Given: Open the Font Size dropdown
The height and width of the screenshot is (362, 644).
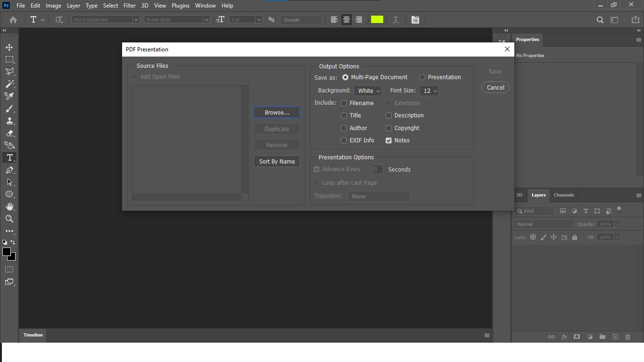Looking at the screenshot, I should coord(429,91).
